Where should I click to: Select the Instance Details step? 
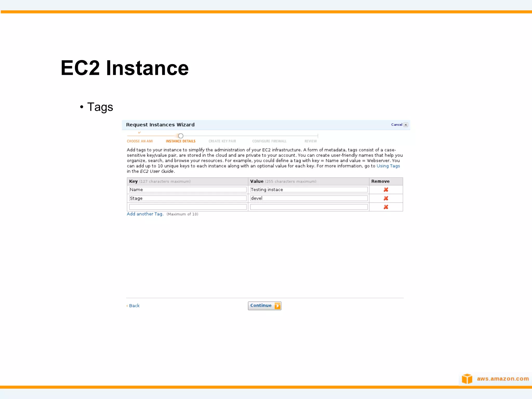181,141
